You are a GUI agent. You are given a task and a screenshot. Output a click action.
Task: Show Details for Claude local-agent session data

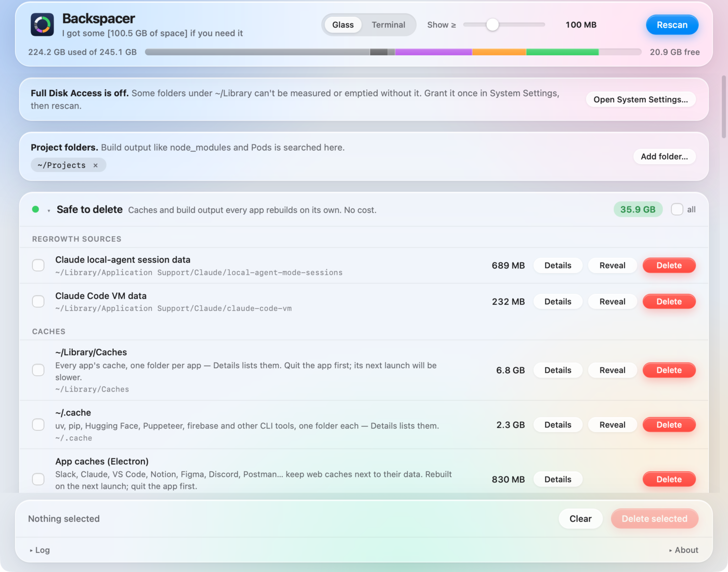point(558,265)
